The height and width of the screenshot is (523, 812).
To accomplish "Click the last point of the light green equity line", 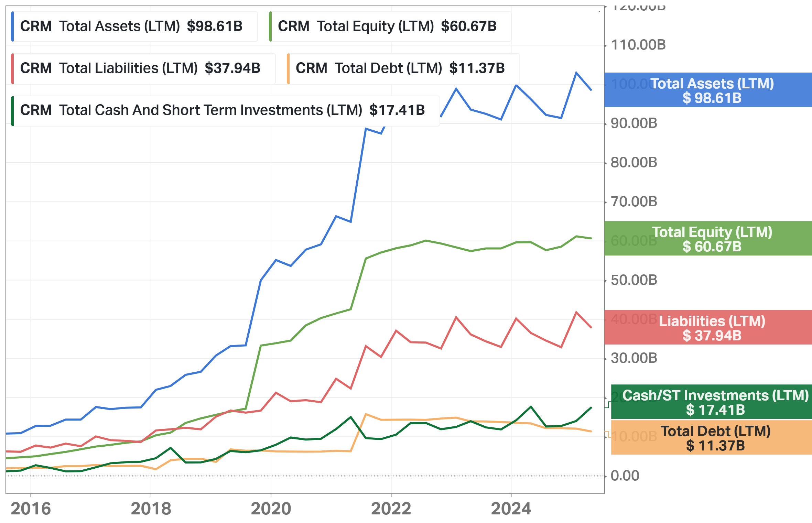I will [591, 238].
